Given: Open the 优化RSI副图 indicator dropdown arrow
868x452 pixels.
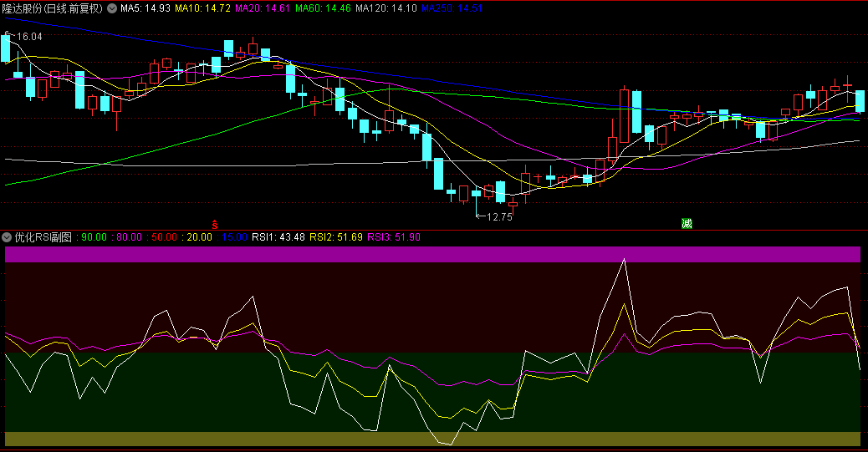Looking at the screenshot, I should click(7, 237).
